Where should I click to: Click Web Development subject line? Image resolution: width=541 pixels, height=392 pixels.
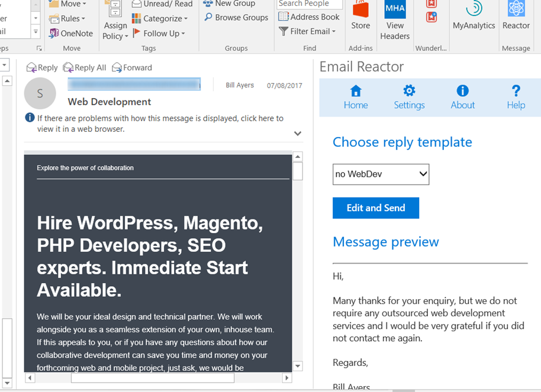(x=110, y=102)
